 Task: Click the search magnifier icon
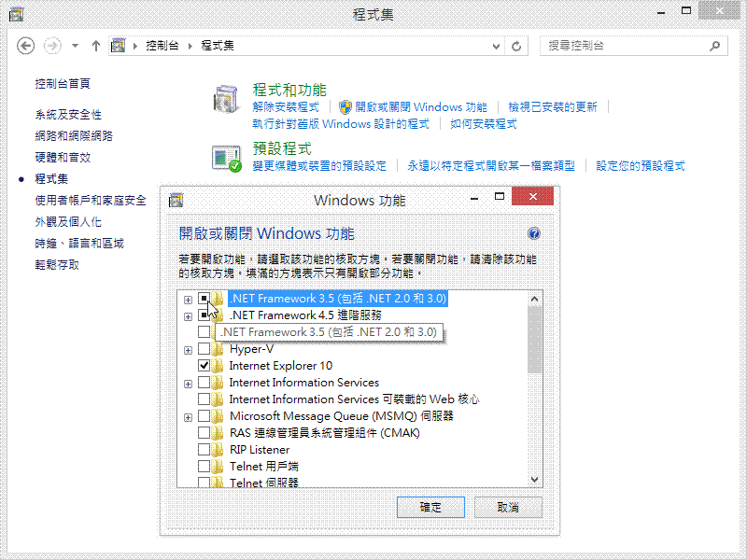(x=714, y=46)
